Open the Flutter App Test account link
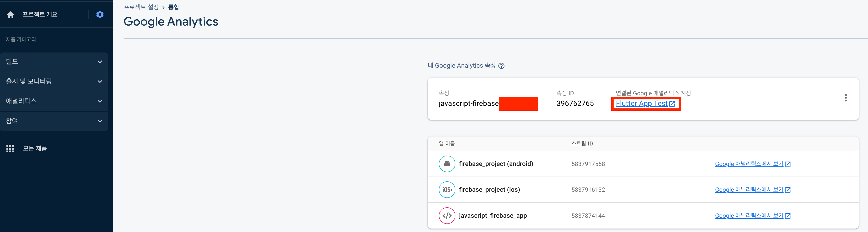The height and width of the screenshot is (232, 868). click(642, 103)
